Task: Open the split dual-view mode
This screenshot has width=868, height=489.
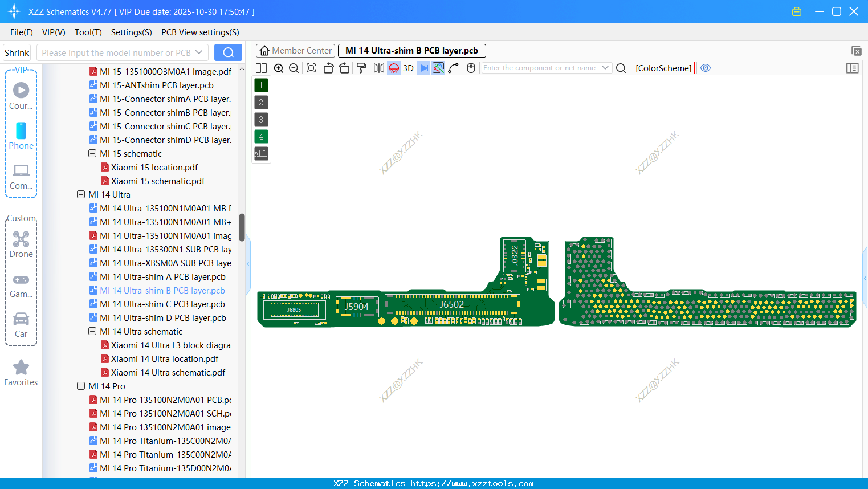Action: 260,68
